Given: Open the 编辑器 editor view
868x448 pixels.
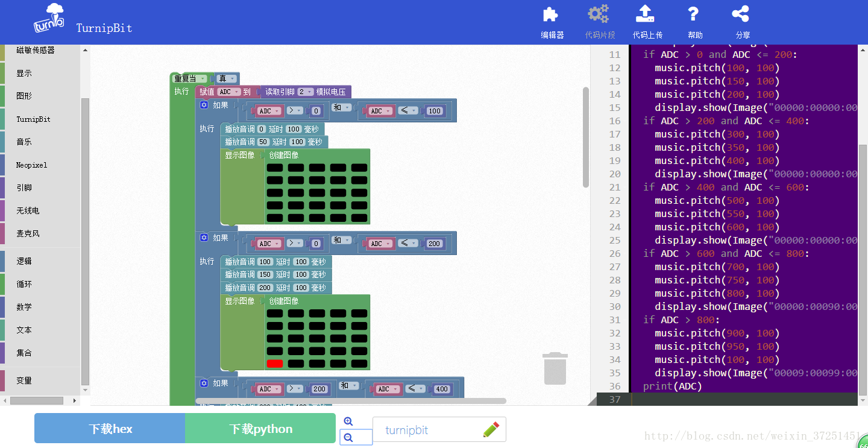Looking at the screenshot, I should tap(552, 22).
